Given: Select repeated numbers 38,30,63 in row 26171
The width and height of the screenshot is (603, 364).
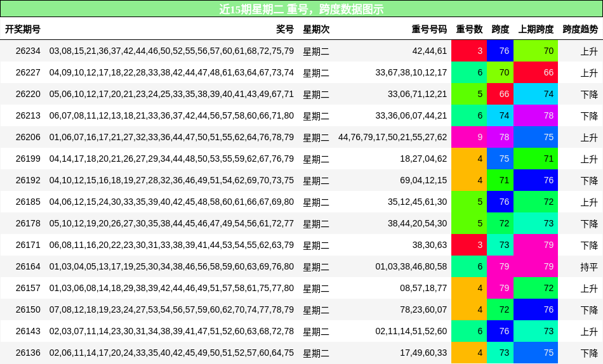Looking at the screenshot, I should 430,244.
